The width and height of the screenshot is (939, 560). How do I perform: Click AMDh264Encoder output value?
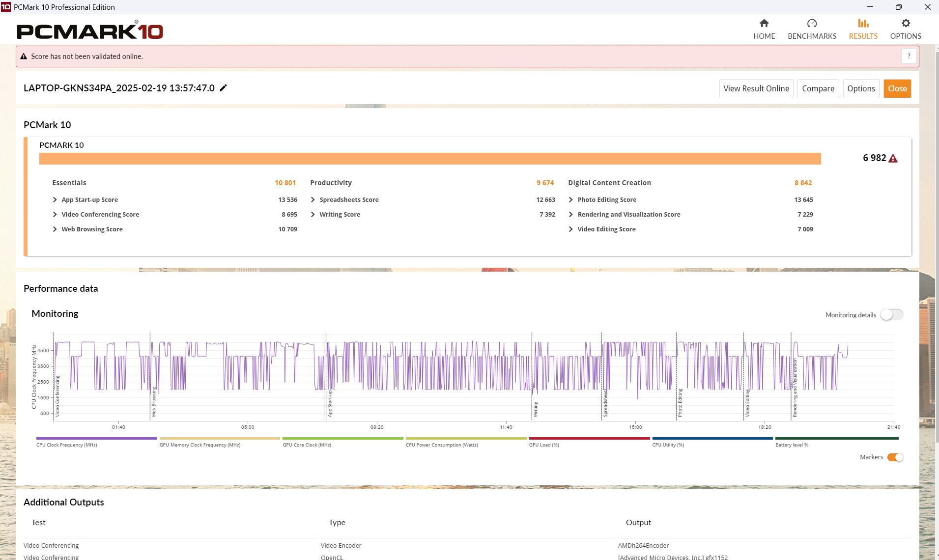[643, 545]
